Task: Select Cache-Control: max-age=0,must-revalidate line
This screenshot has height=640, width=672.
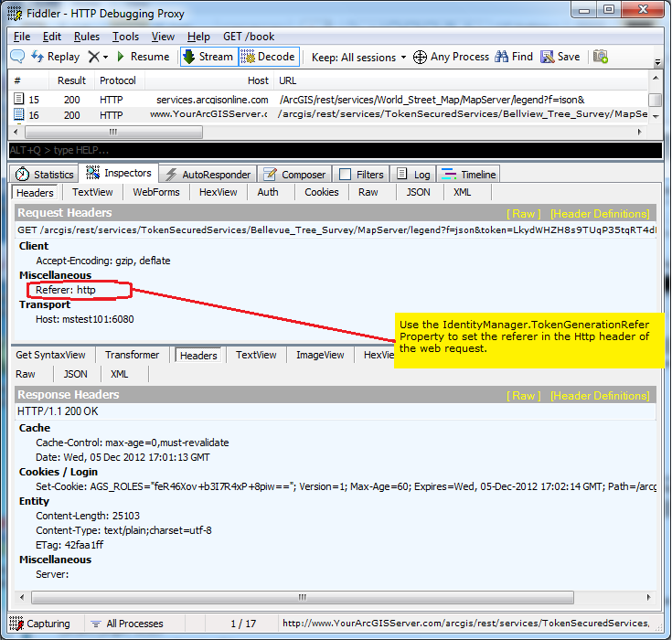Action: 132,443
